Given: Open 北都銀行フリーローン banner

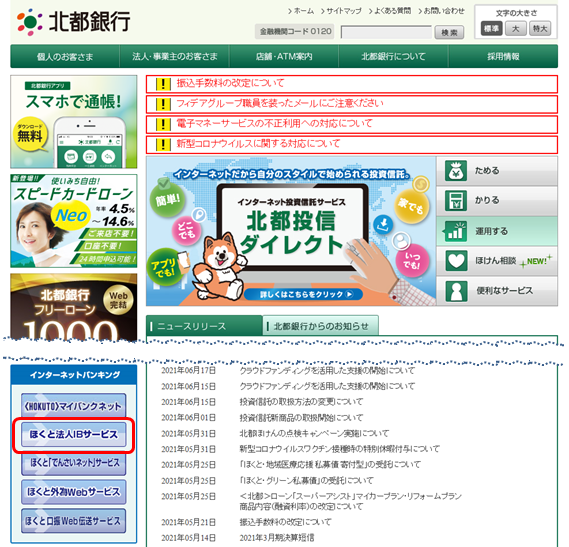Looking at the screenshot, I should [x=74, y=307].
